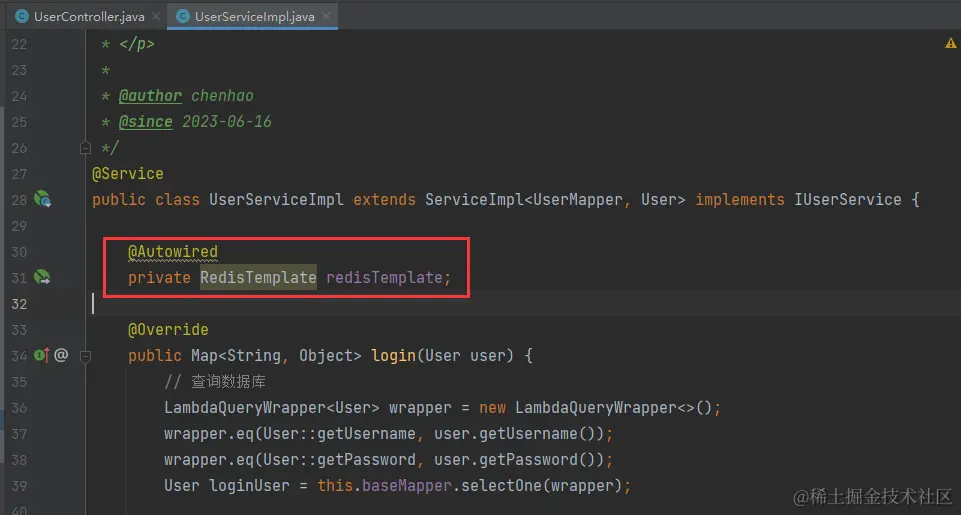Viewport: 961px width, 515px height.
Task: Click the date 2023-06-16
Action: coord(227,121)
